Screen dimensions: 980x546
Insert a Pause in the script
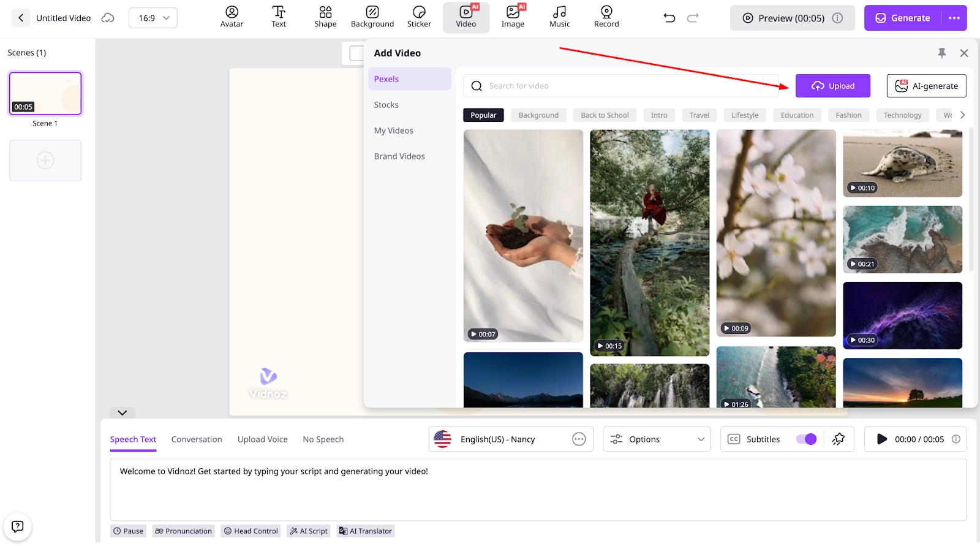[x=129, y=531]
